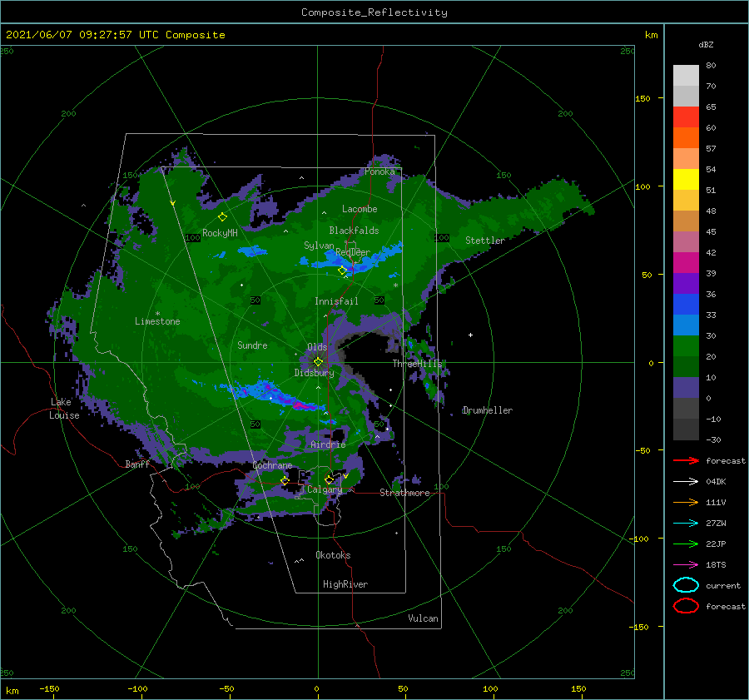
Task: Click the Vulcan label on map
Action: pos(423,618)
